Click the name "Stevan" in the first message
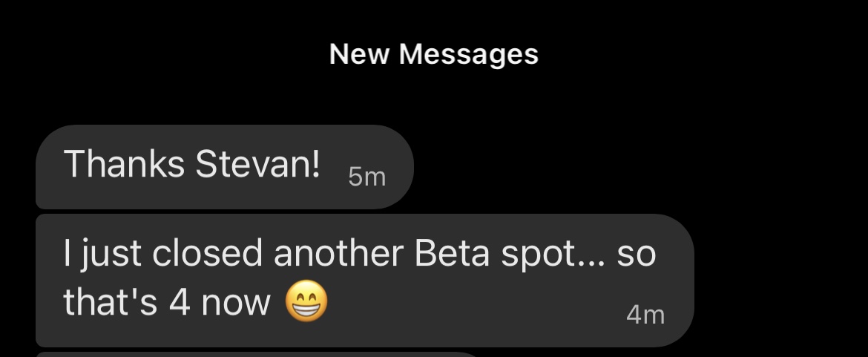This screenshot has width=868, height=357. click(x=258, y=164)
